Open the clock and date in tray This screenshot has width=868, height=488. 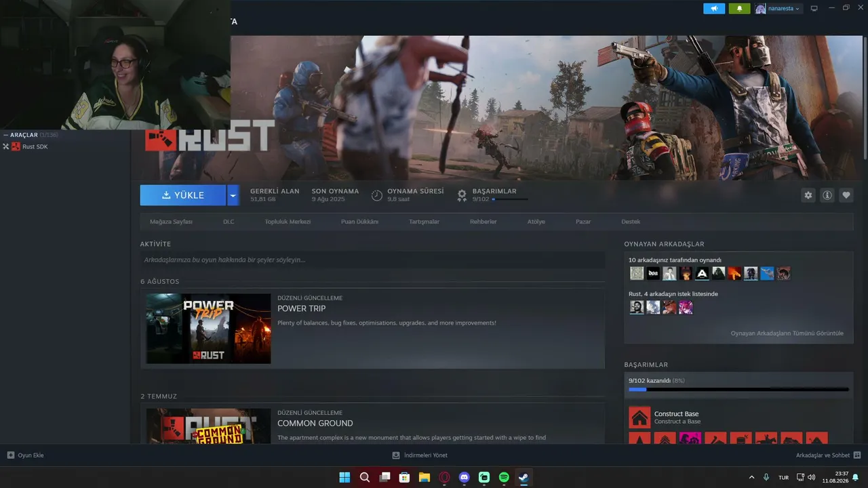pos(835,477)
